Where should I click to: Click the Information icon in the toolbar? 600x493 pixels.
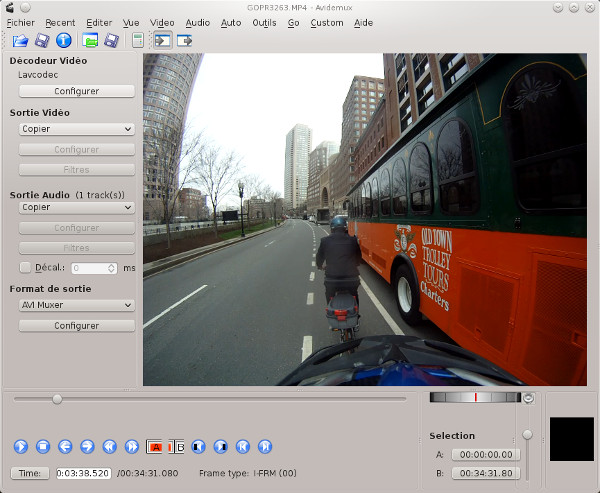[x=64, y=41]
